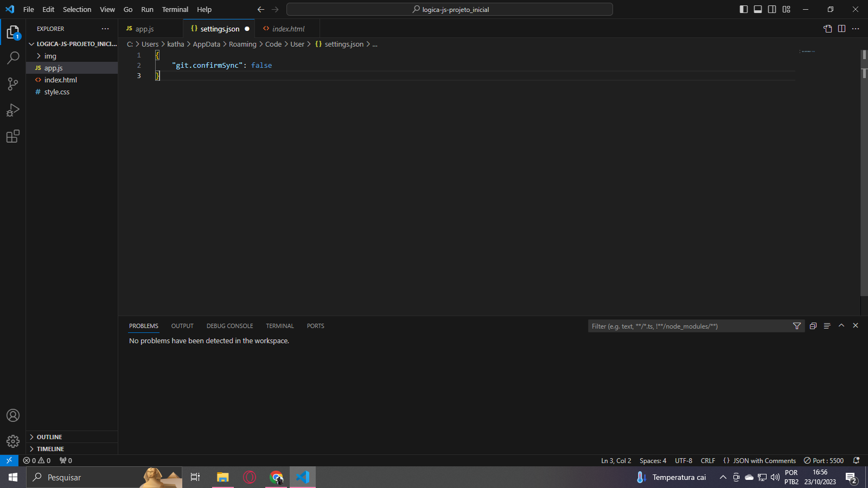
Task: Open Task View on the taskbar
Action: [x=195, y=477]
